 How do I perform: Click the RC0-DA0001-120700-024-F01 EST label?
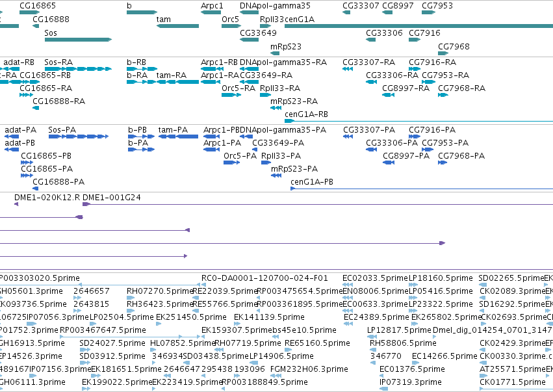point(264,278)
